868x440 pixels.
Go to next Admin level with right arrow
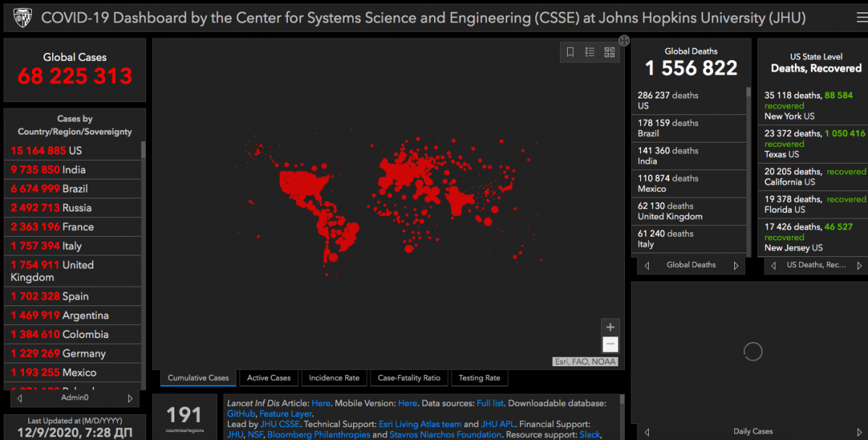coord(130,398)
